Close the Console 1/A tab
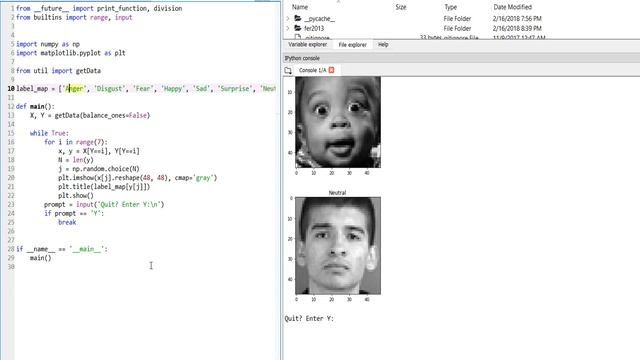 pos(331,70)
